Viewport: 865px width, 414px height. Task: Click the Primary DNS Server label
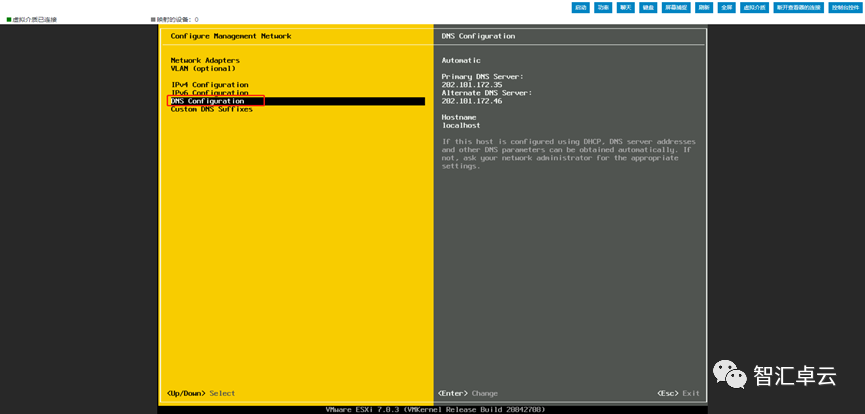pyautogui.click(x=483, y=77)
